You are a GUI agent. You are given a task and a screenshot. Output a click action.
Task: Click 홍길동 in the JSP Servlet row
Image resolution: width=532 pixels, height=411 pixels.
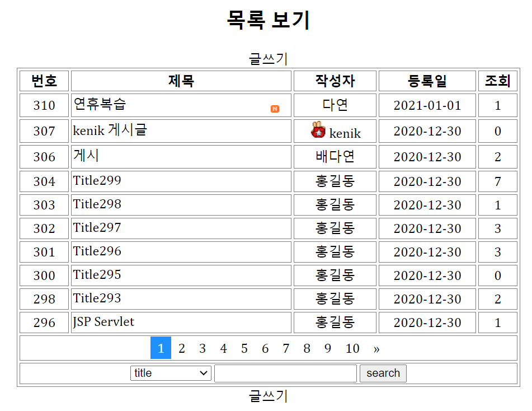click(335, 322)
